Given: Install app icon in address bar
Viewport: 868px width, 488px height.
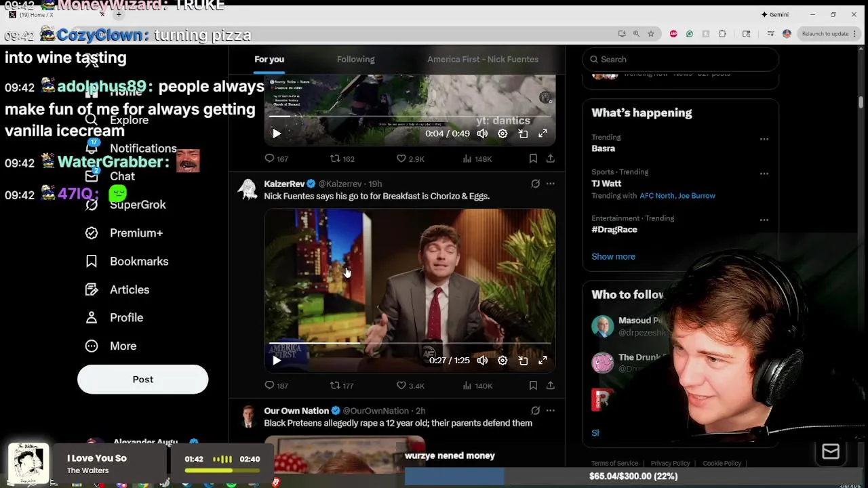Looking at the screenshot, I should click(622, 34).
